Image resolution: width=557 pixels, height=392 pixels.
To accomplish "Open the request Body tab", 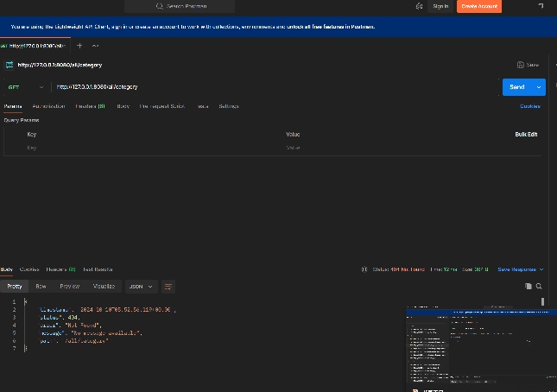I will click(x=123, y=106).
